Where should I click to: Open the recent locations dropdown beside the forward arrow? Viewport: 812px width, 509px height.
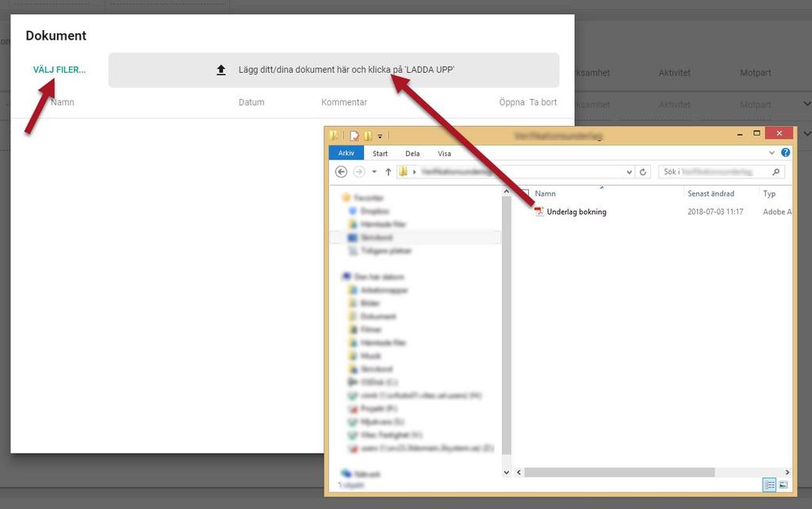pos(374,172)
